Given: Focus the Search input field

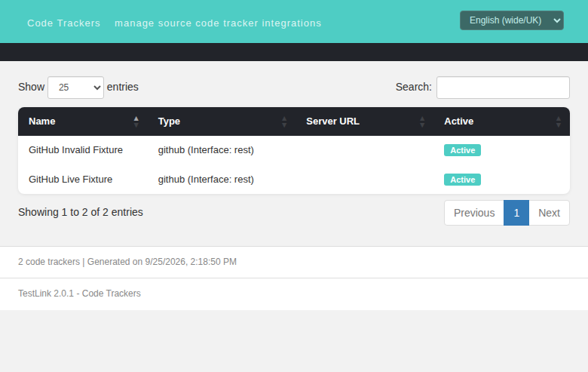Looking at the screenshot, I should tap(503, 88).
